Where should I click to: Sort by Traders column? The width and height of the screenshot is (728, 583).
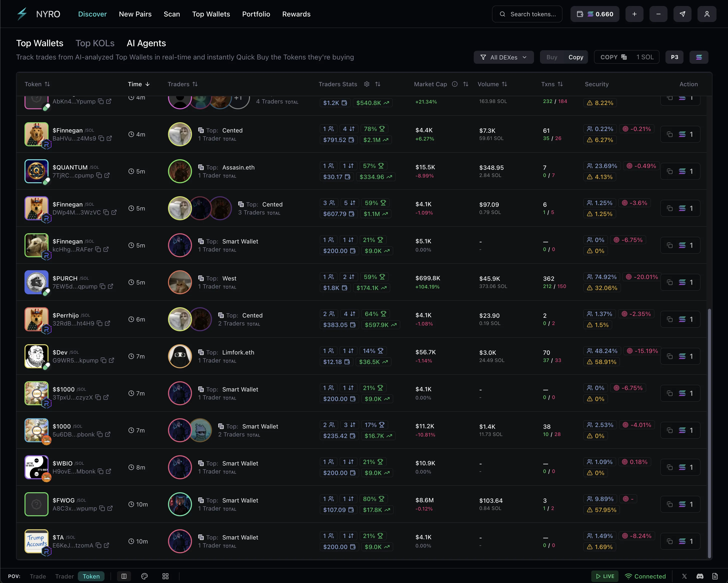pyautogui.click(x=183, y=84)
